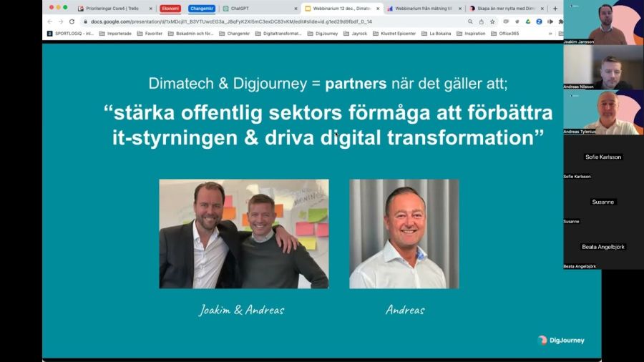Go back using the browser back arrow
Viewport: 644px width, 362px height.
(x=49, y=21)
